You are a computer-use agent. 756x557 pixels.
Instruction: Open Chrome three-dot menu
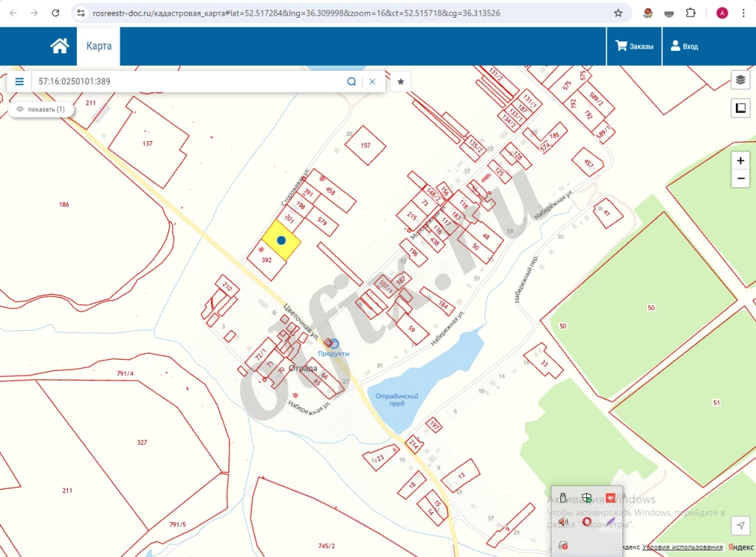744,13
